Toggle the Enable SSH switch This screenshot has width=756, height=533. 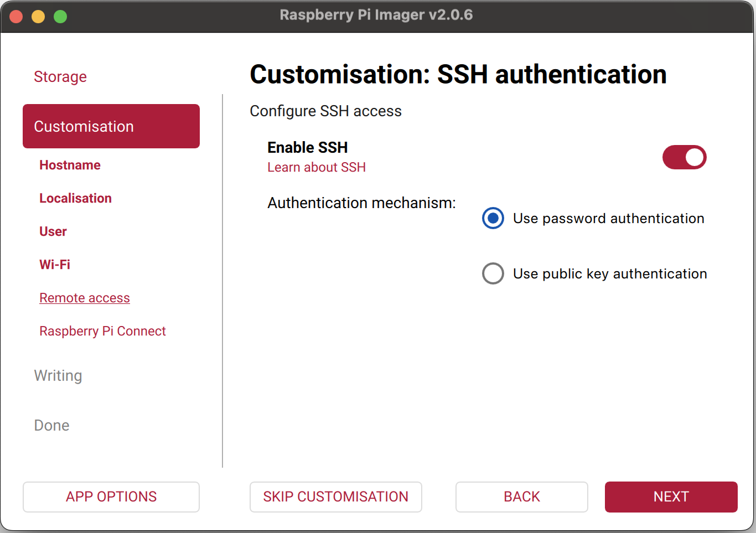click(684, 157)
